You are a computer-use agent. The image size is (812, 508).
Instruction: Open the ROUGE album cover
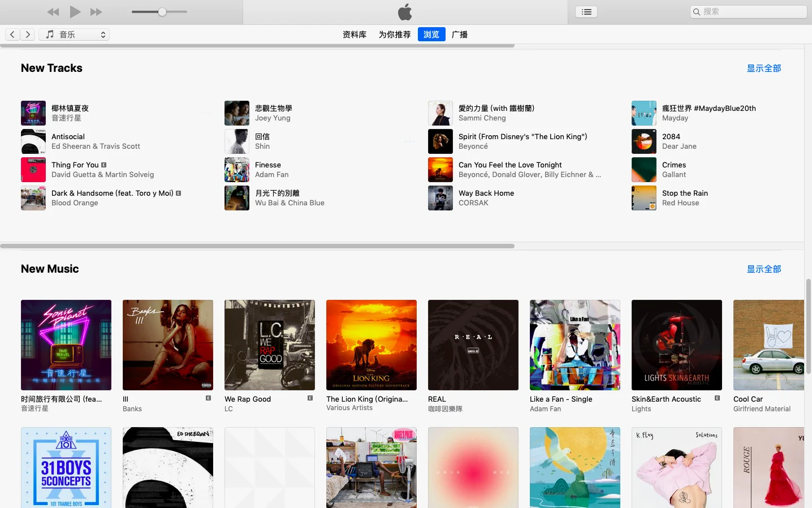[x=768, y=467]
